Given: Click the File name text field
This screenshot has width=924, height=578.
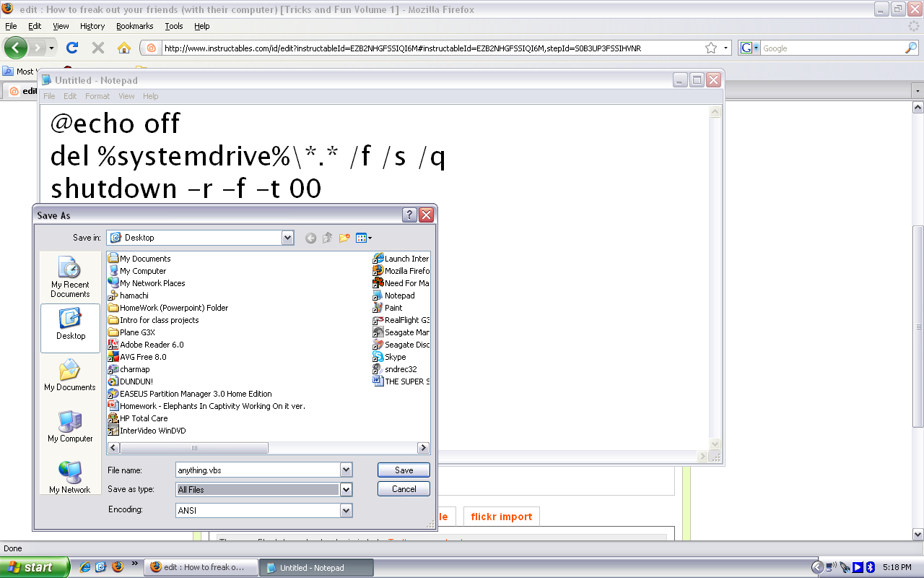Looking at the screenshot, I should click(258, 470).
